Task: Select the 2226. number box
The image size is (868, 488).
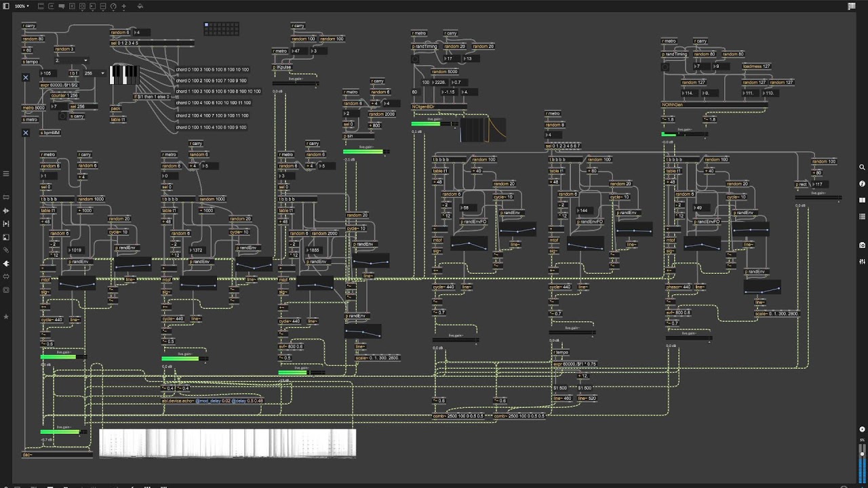Action: 440,82
